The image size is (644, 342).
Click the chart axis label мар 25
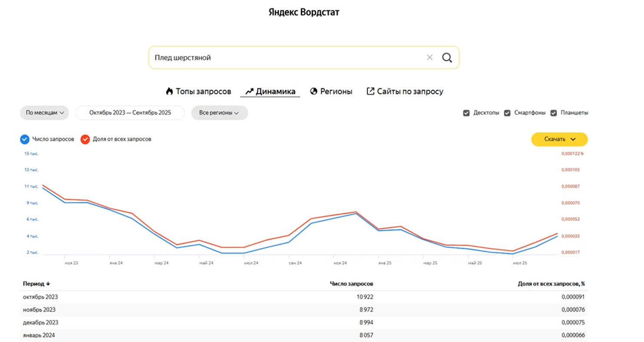pyautogui.click(x=430, y=263)
